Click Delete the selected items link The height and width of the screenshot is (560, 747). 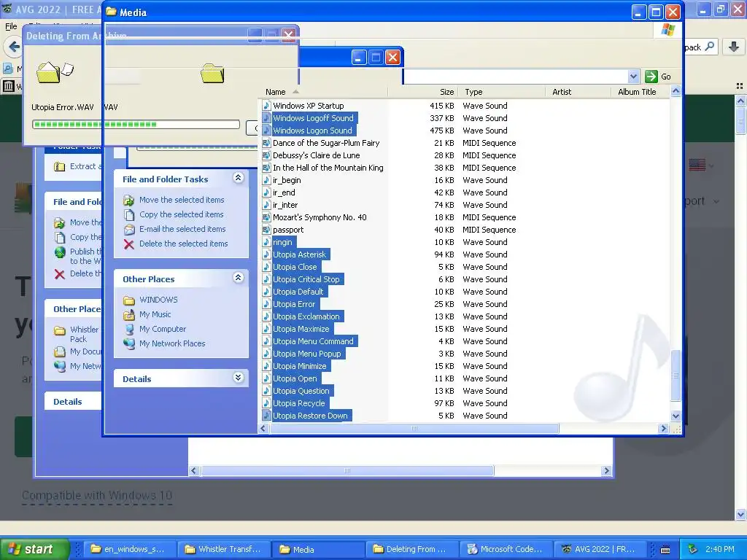[183, 244]
